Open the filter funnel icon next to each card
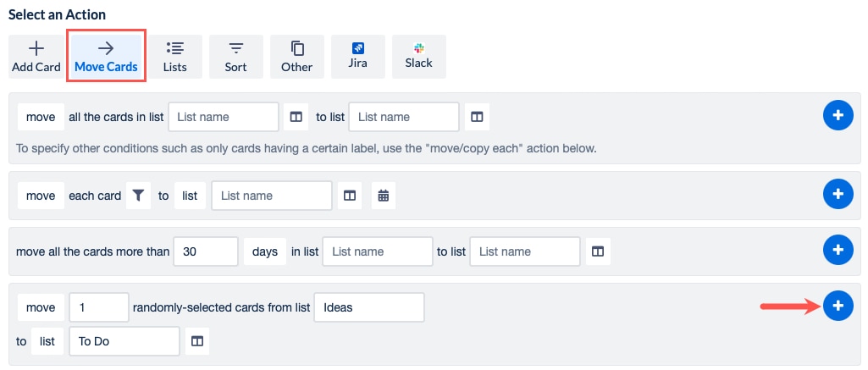Screen dimensions: 868x370 pos(138,196)
